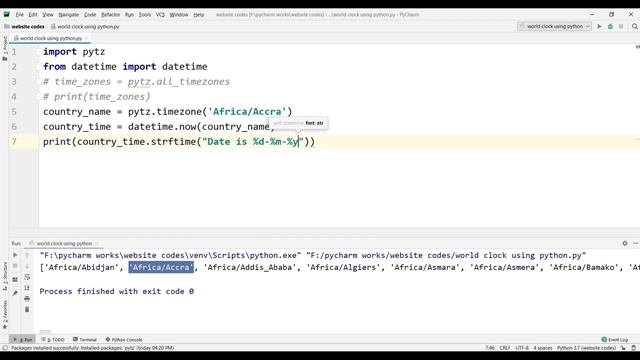Toggle read-only lock icon in status bar
640x360 pixels.
623,348
